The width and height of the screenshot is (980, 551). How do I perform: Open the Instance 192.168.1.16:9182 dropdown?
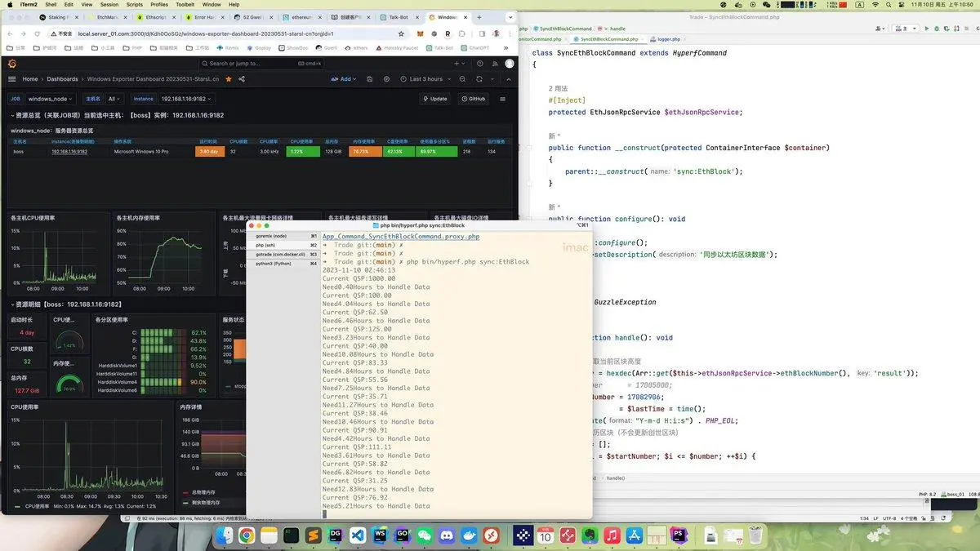coord(185,99)
